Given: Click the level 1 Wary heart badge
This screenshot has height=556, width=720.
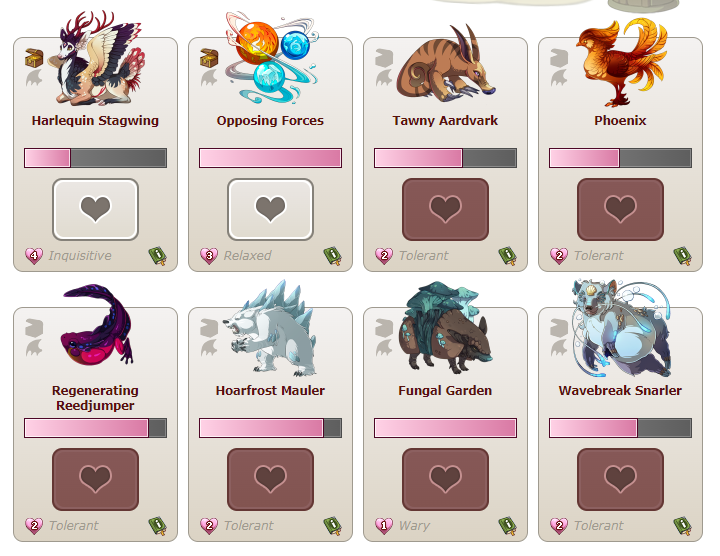Looking at the screenshot, I should (x=384, y=525).
